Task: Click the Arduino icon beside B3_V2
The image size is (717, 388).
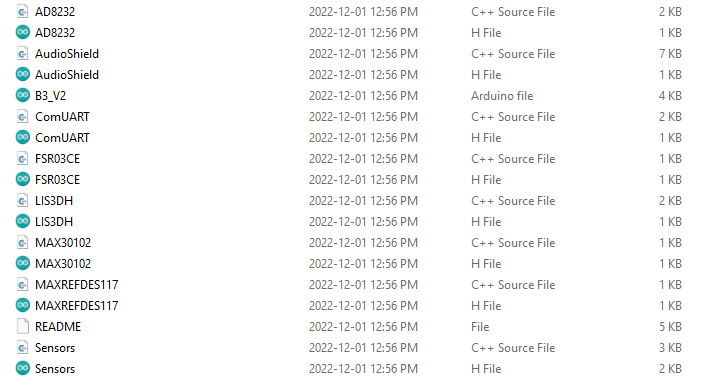Action: pos(22,95)
